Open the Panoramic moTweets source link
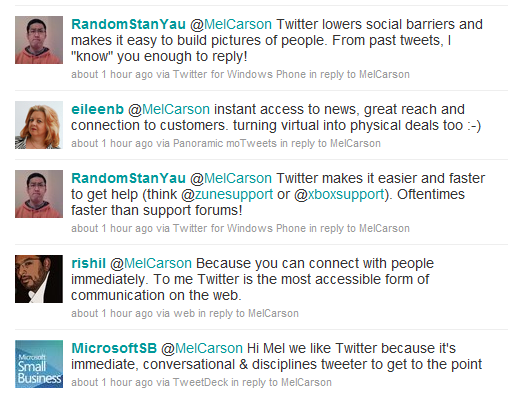508x395 pixels. [225, 143]
